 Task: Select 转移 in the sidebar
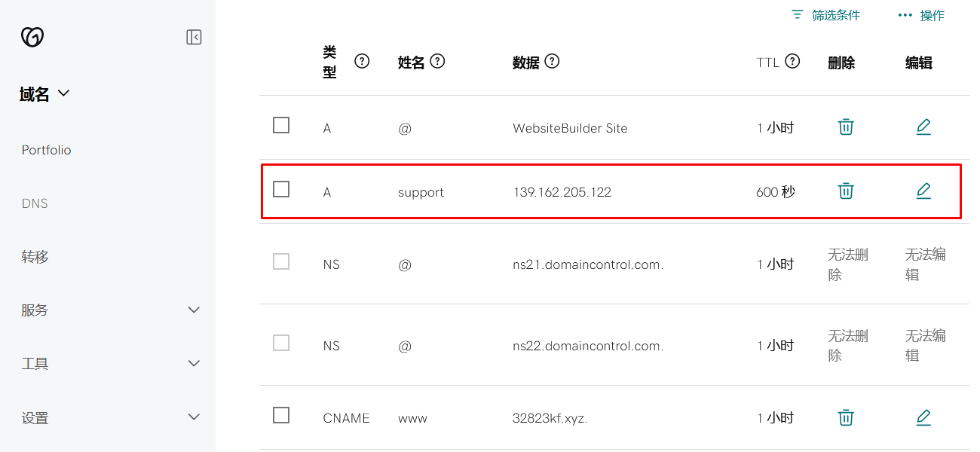(x=35, y=256)
